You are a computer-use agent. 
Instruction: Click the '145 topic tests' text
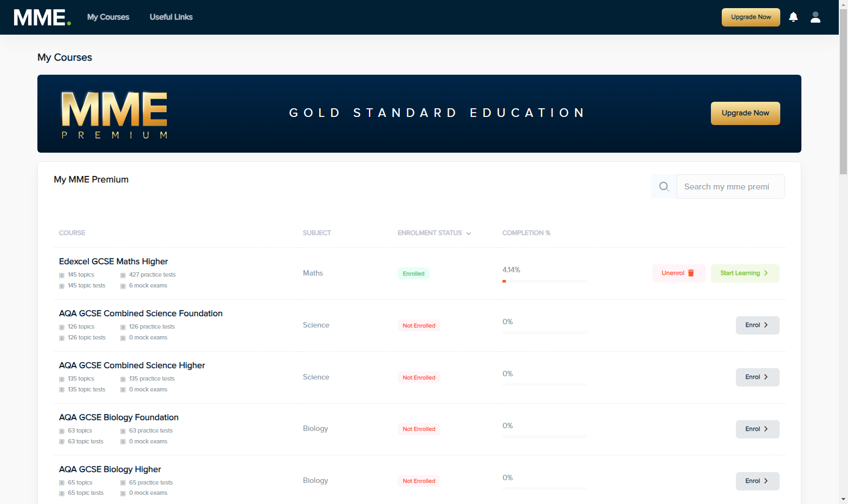[87, 286]
